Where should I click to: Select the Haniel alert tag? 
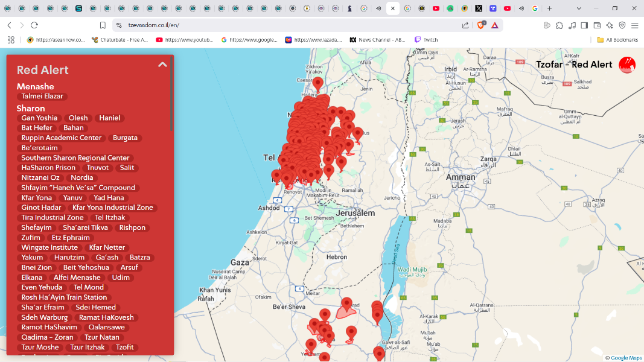pyautogui.click(x=110, y=118)
